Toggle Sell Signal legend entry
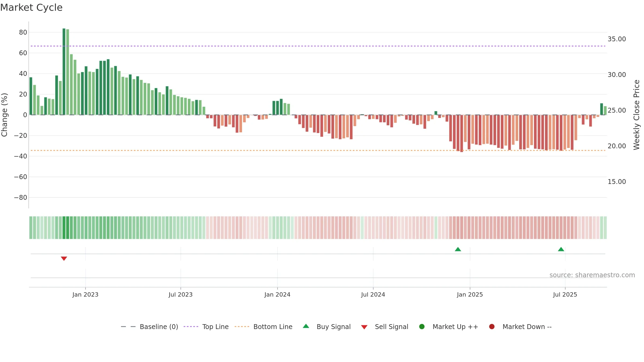The width and height of the screenshot is (644, 362). coord(385,327)
